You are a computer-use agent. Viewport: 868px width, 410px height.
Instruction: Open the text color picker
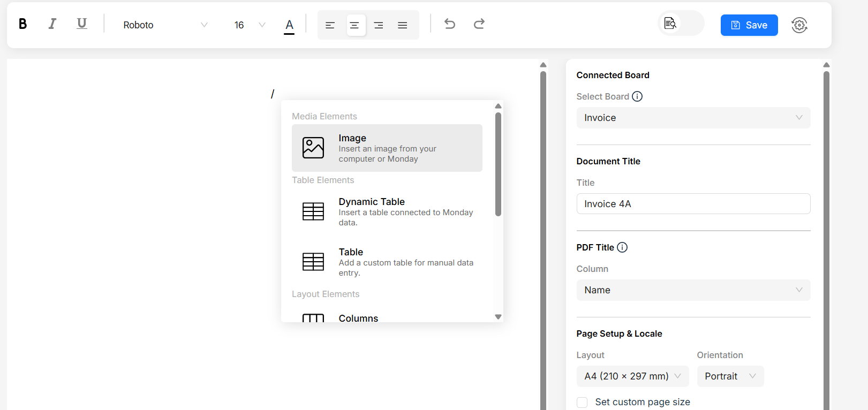coord(289,25)
